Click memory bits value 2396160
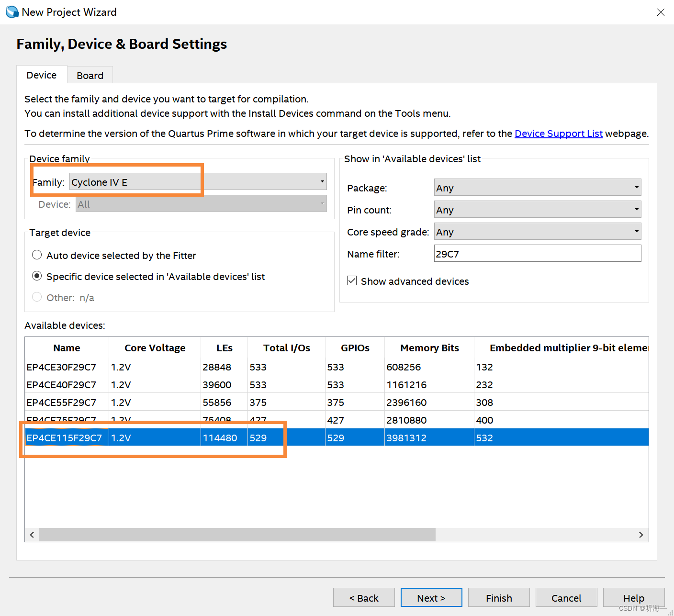The height and width of the screenshot is (616, 674). (406, 403)
